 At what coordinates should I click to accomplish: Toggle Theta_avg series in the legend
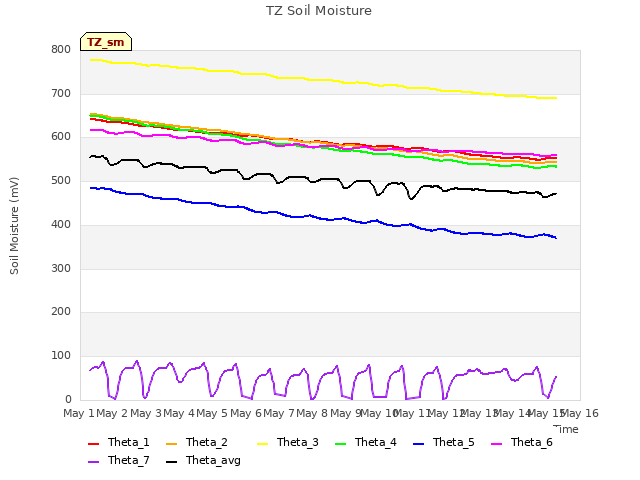tap(203, 460)
